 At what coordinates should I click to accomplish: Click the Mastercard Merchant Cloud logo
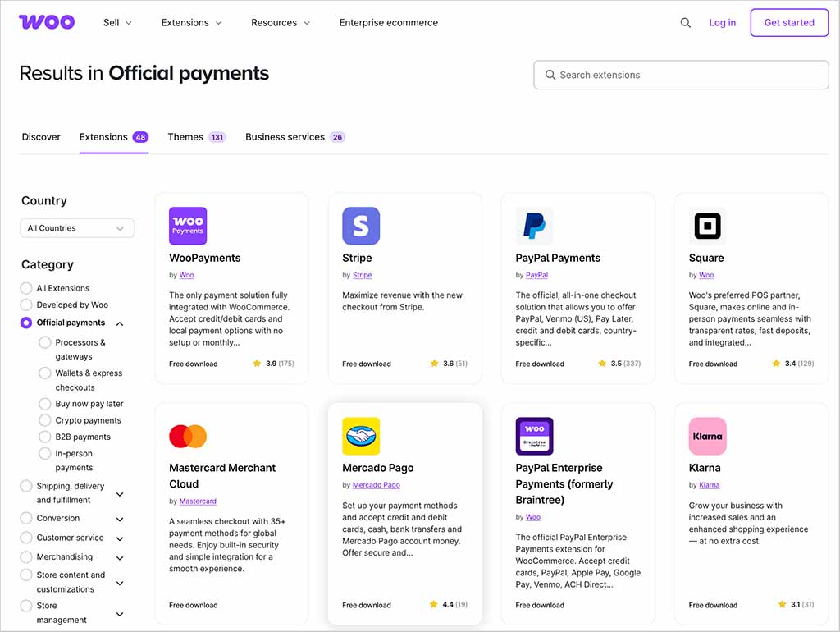point(188,436)
